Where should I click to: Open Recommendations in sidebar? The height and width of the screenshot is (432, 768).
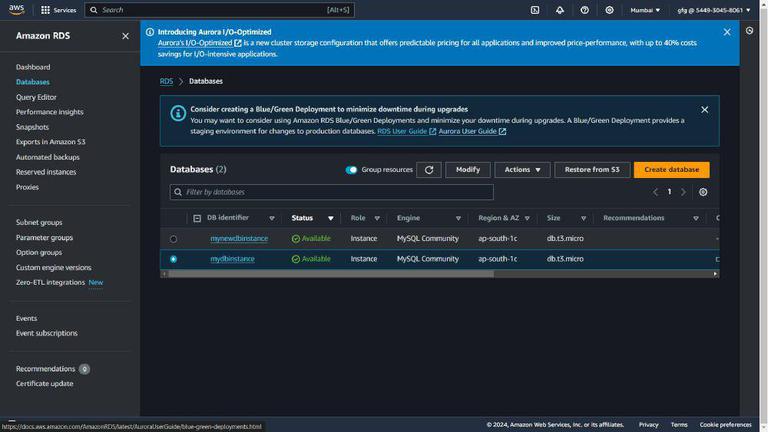click(45, 369)
